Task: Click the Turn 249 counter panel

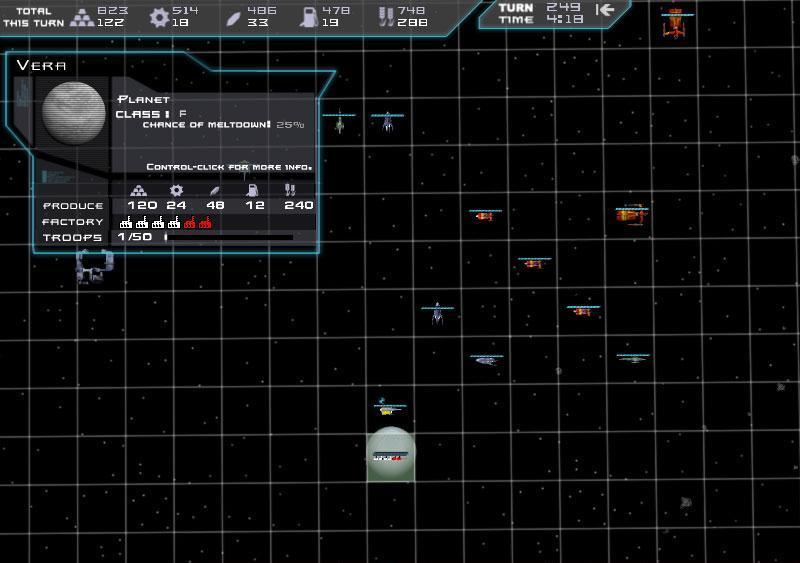Action: 545,13
